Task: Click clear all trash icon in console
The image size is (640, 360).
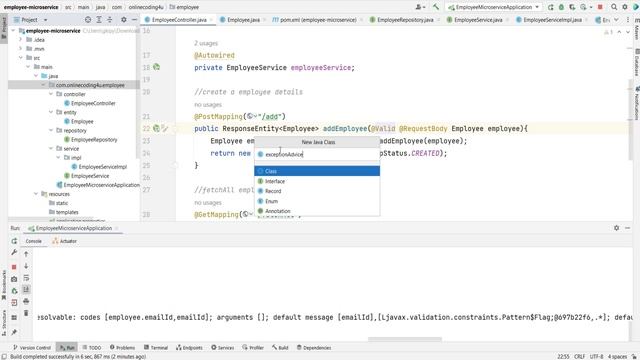Action: pyautogui.click(x=26, y=313)
